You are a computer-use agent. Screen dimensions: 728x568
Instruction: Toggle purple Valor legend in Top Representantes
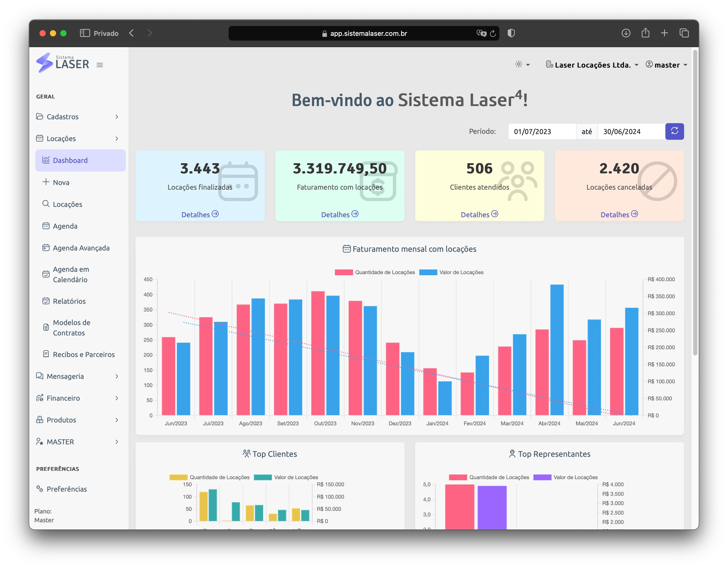565,477
